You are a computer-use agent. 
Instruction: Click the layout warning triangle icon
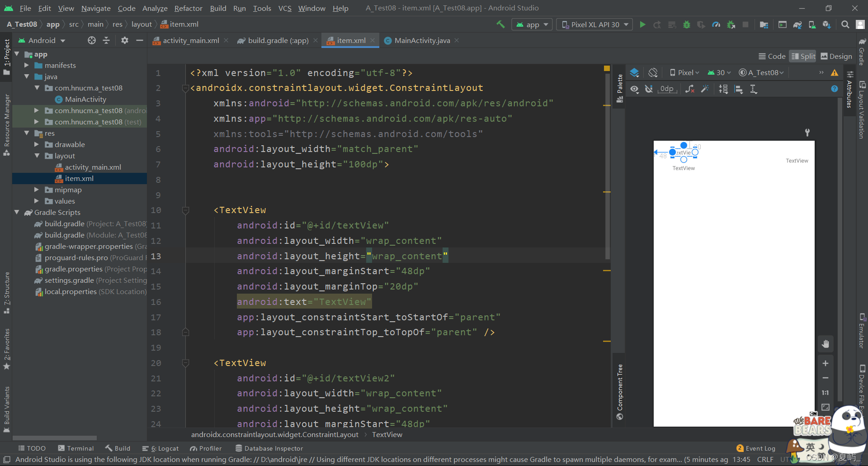point(835,72)
